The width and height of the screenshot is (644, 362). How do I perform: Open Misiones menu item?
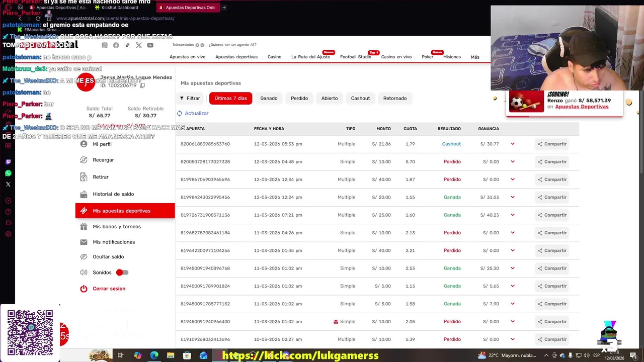click(x=452, y=57)
